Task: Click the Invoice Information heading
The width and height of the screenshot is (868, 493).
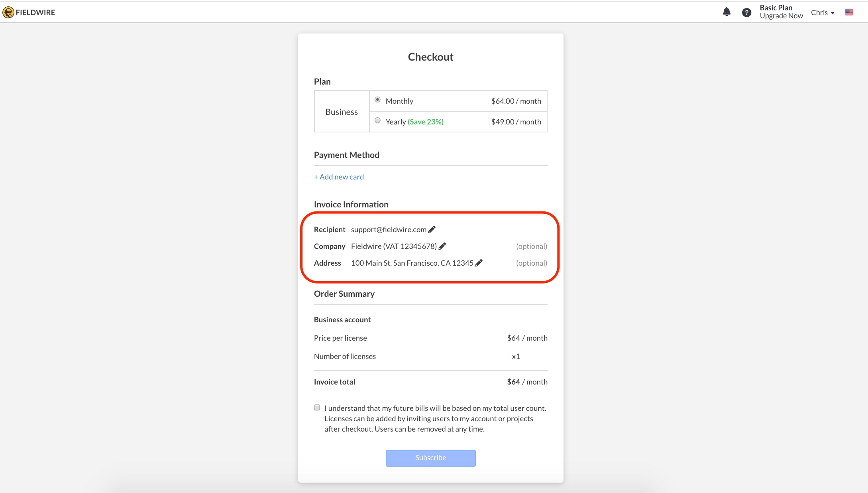Action: (x=351, y=204)
